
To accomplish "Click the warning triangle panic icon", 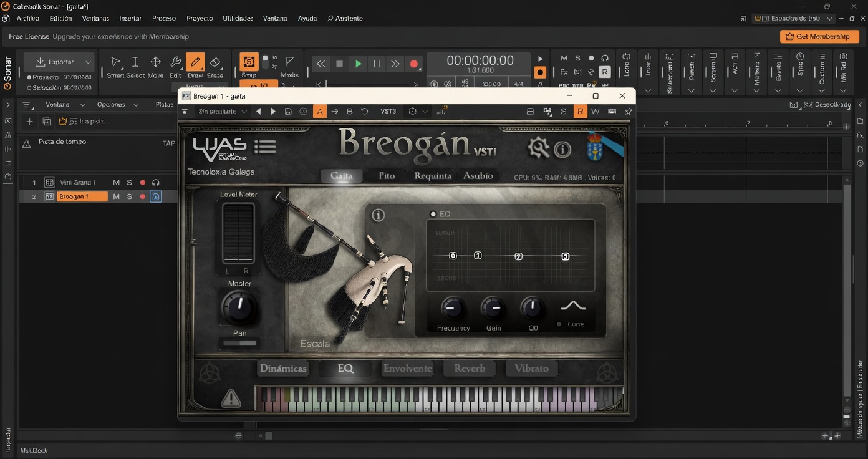I will click(231, 398).
